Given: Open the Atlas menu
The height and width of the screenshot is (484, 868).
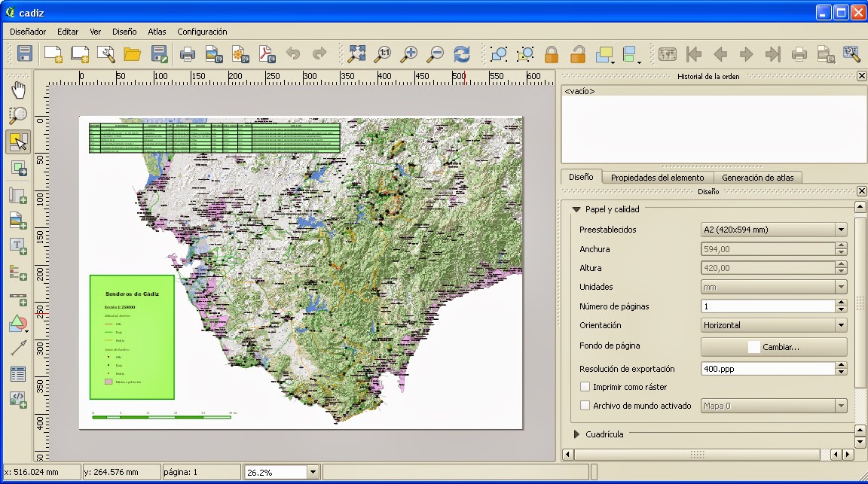Looking at the screenshot, I should click(157, 32).
